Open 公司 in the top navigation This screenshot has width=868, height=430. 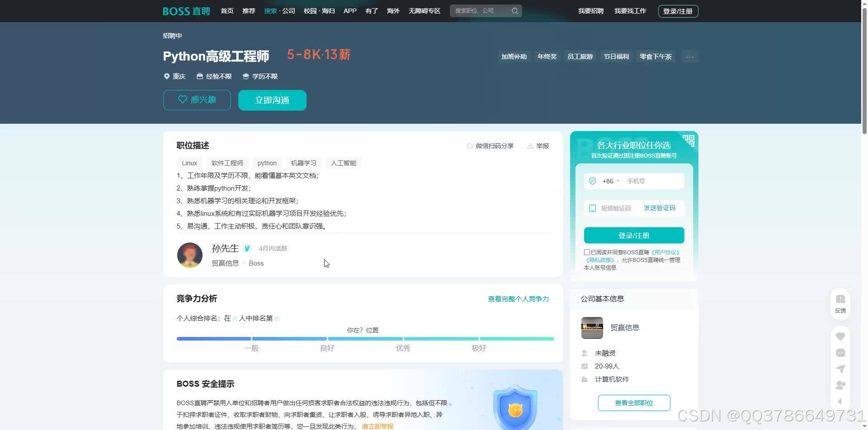288,11
